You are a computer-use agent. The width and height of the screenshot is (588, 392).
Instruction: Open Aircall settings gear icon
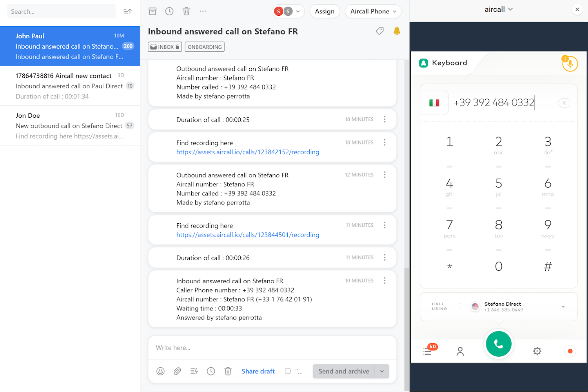[x=537, y=351]
